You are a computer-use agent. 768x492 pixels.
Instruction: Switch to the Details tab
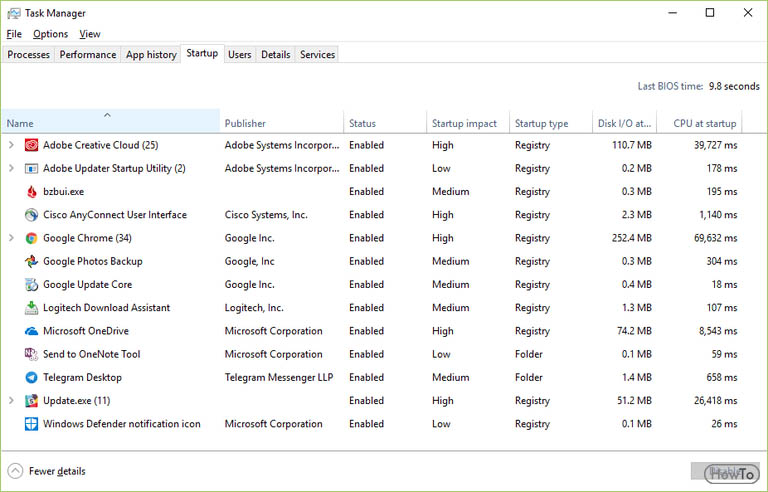tap(275, 54)
